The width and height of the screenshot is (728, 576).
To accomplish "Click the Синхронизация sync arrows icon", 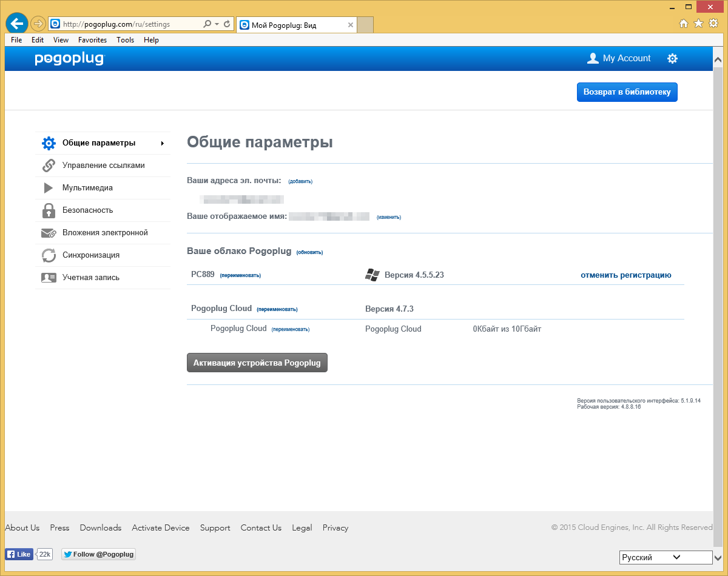I will (49, 255).
